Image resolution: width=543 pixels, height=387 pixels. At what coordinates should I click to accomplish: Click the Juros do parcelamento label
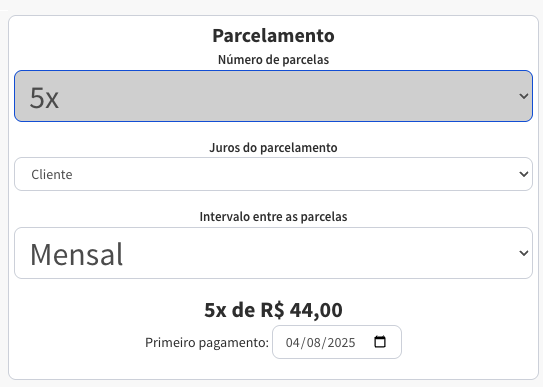(273, 147)
